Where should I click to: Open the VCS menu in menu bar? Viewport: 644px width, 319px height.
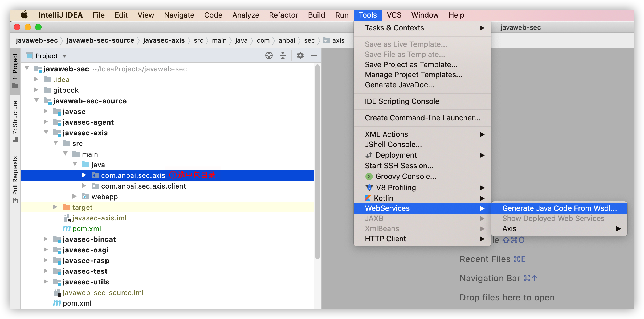coord(394,15)
